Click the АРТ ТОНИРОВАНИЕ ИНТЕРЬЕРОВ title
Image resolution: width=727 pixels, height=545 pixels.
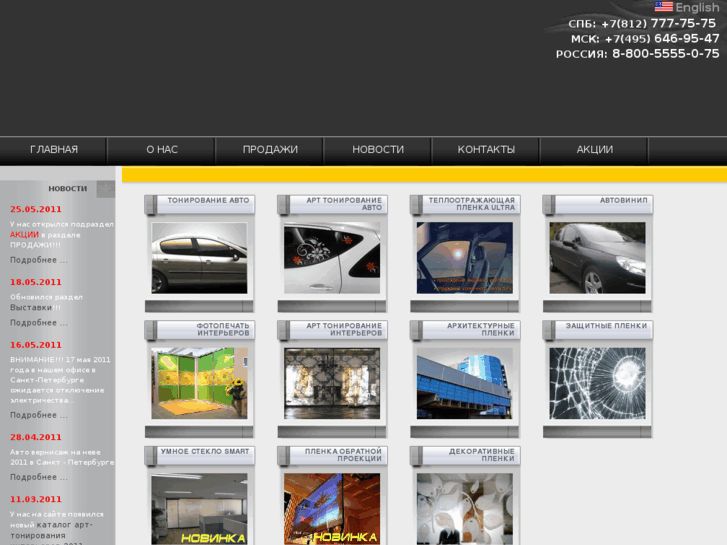pos(344,329)
